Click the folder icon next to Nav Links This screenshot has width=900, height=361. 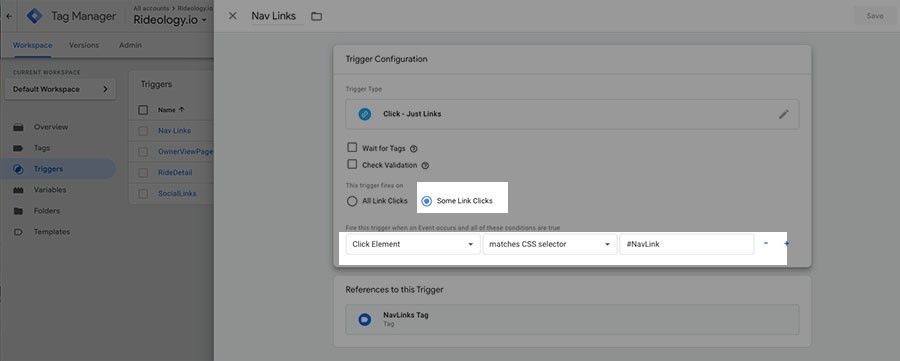click(316, 17)
